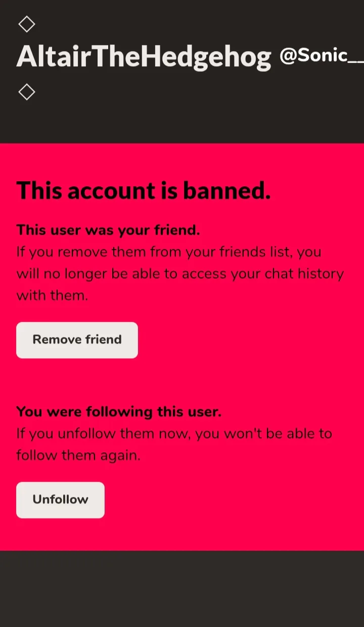Click the dark footer area below the red banner
This screenshot has width=364, height=627.
coord(182,589)
